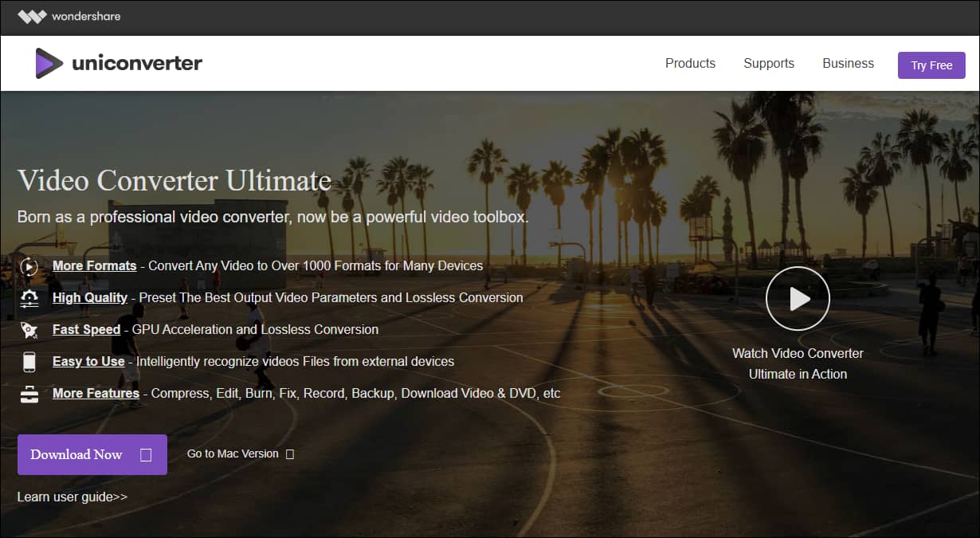This screenshot has height=538, width=980.
Task: Click the Fast Speed underlined link
Action: click(86, 329)
